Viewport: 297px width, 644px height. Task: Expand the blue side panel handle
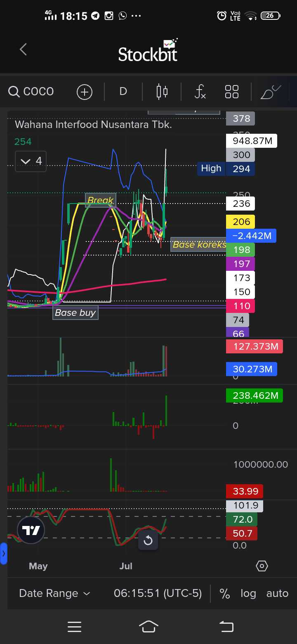click(x=4, y=554)
